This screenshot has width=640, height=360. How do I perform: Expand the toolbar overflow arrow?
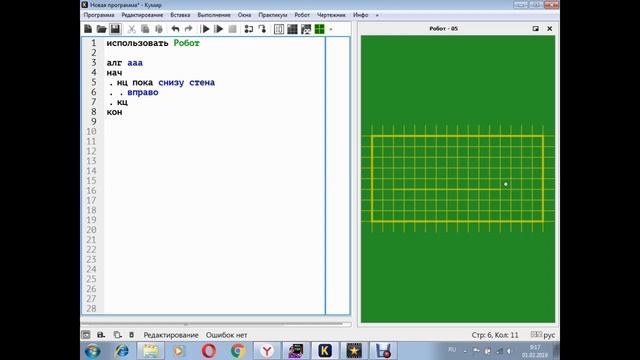pyautogui.click(x=331, y=29)
